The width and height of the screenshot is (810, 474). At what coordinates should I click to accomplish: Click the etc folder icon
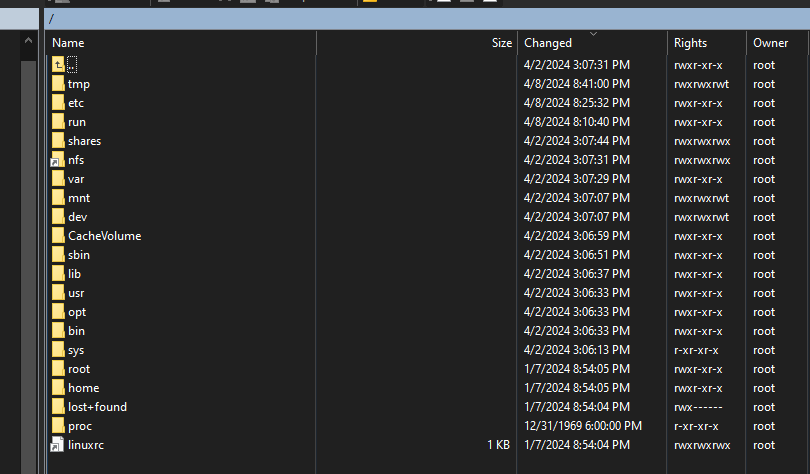coord(58,103)
